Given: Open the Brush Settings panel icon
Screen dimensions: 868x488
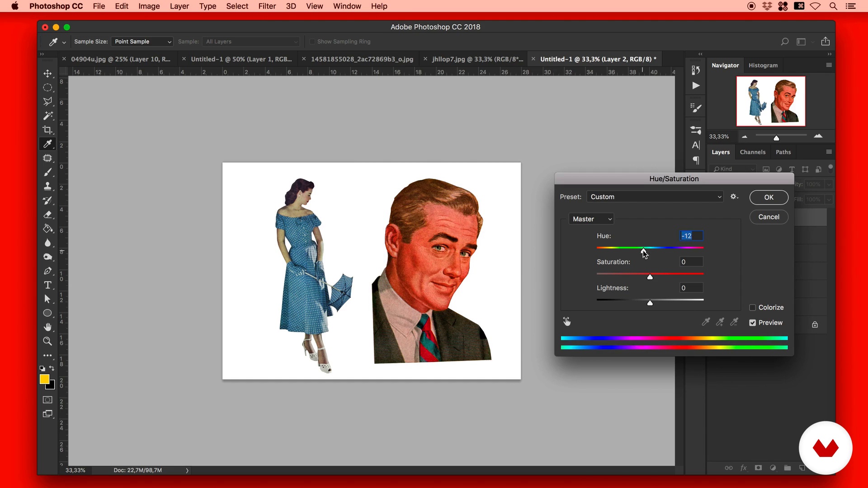Looking at the screenshot, I should (696, 108).
